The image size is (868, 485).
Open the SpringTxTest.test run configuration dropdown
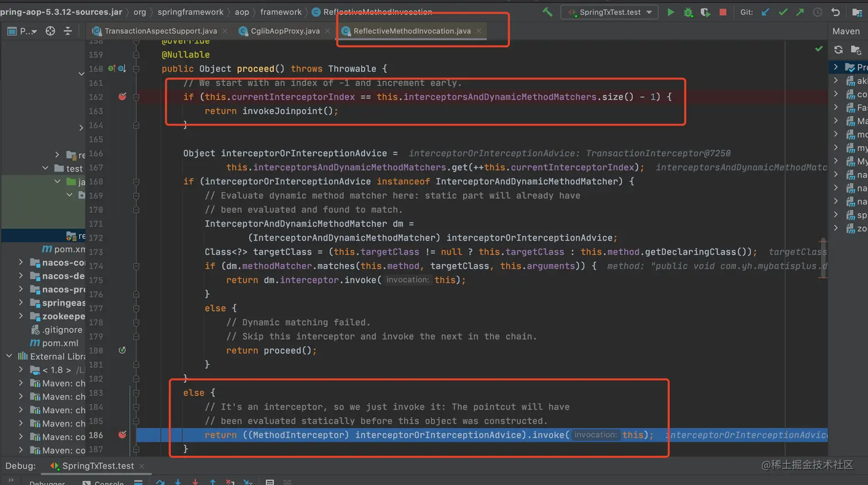(x=610, y=12)
